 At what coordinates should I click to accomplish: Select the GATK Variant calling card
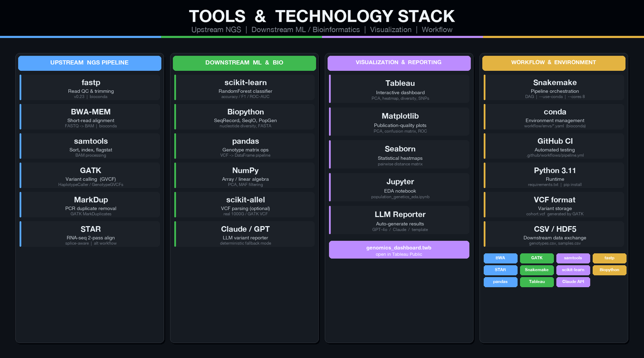point(90,175)
